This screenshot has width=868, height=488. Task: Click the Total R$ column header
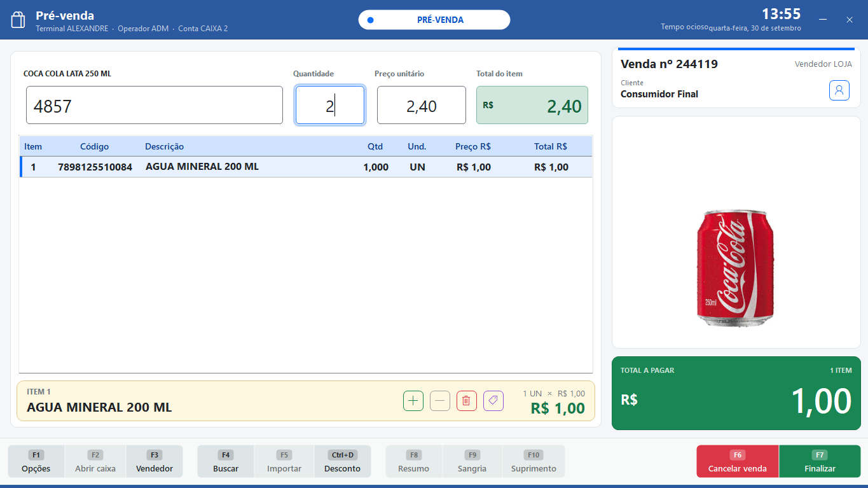click(551, 146)
